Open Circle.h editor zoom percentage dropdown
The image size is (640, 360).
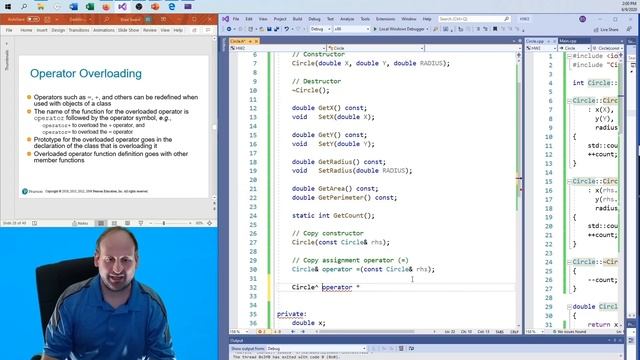click(x=238, y=332)
